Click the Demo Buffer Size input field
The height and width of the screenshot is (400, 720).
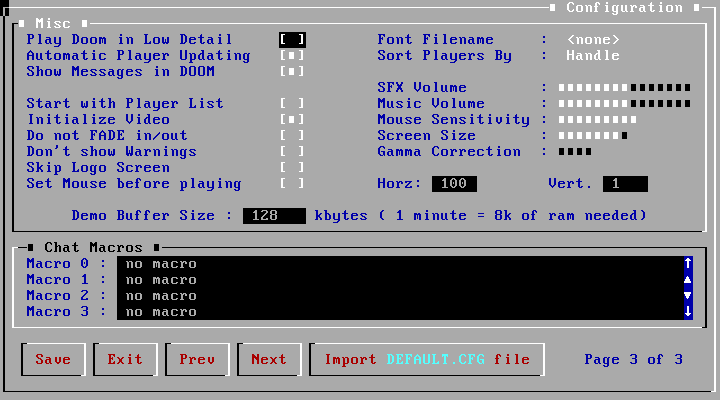click(274, 216)
